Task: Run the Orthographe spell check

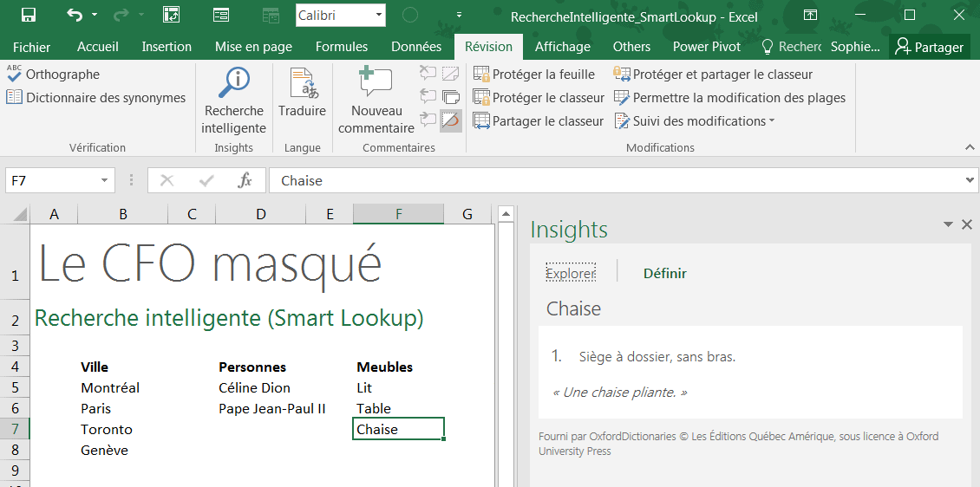Action: coord(53,75)
